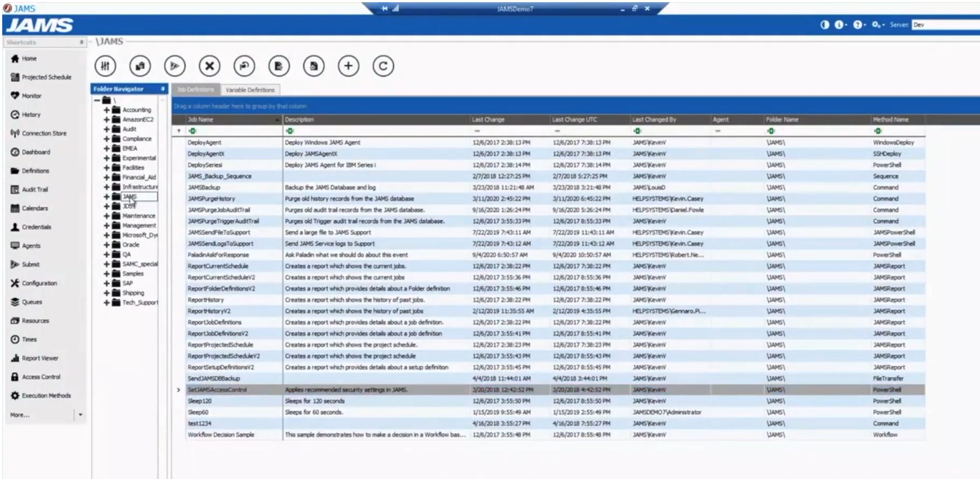Open the info icon in the top bar
This screenshot has height=479, width=980.
click(x=838, y=25)
